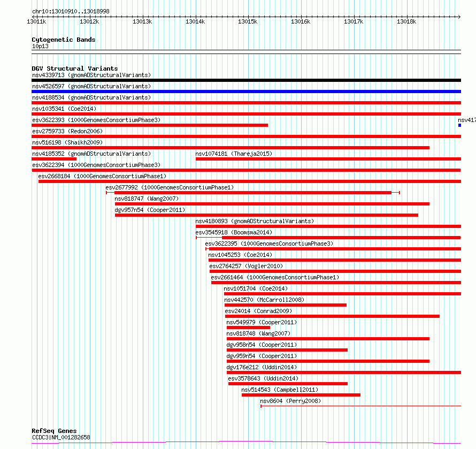Click dgv176e212 (Uddin2014) label
The height and width of the screenshot is (449, 476).
click(x=262, y=367)
